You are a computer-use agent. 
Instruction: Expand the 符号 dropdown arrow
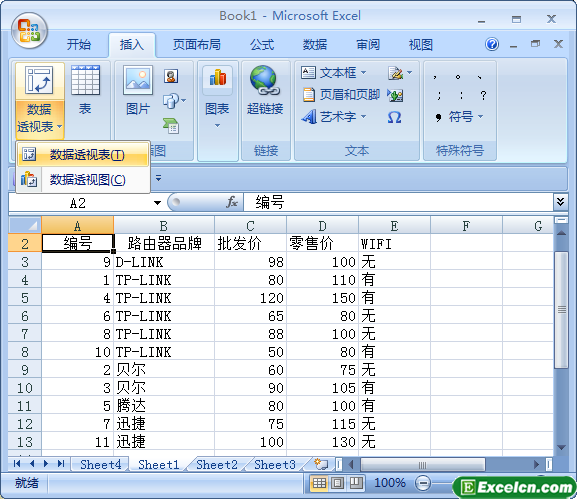(x=481, y=117)
